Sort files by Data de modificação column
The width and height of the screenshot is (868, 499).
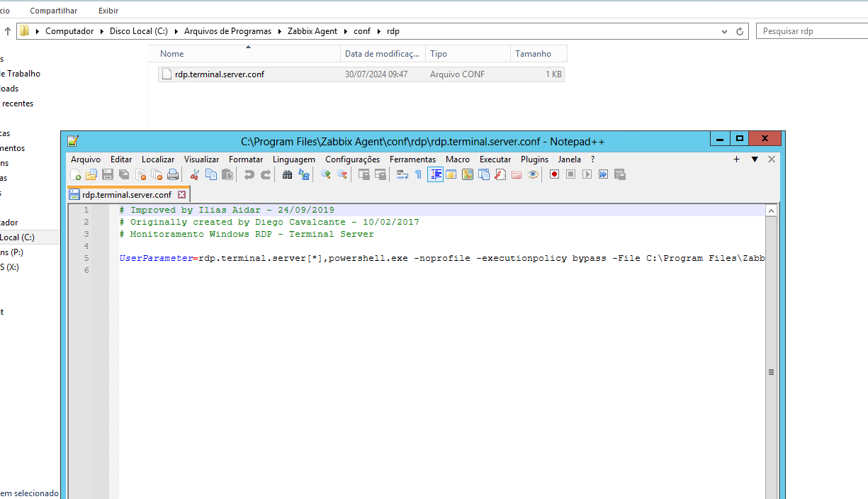coord(382,54)
